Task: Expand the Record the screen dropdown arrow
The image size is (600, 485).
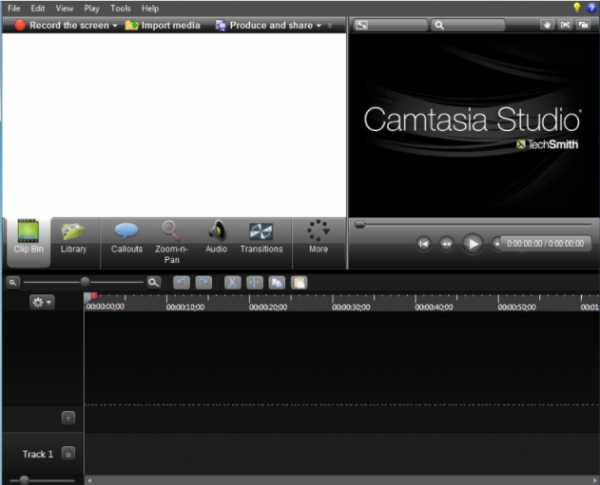Action: (x=115, y=25)
